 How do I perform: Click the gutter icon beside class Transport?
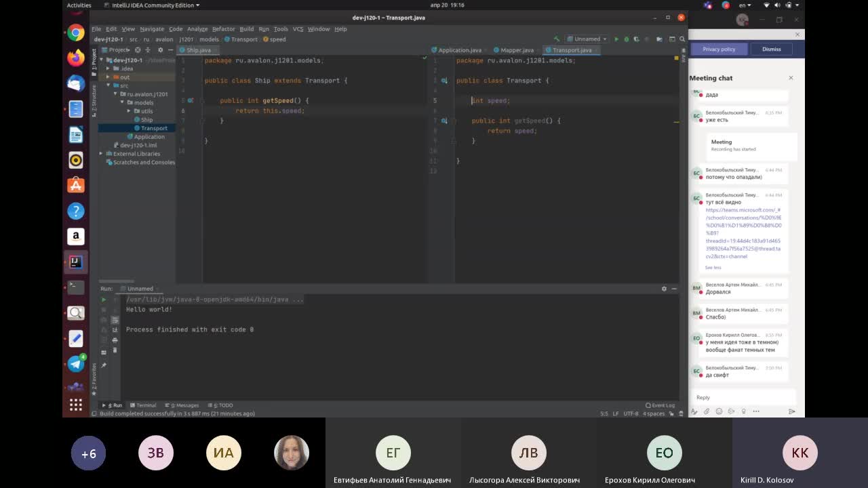coord(444,81)
